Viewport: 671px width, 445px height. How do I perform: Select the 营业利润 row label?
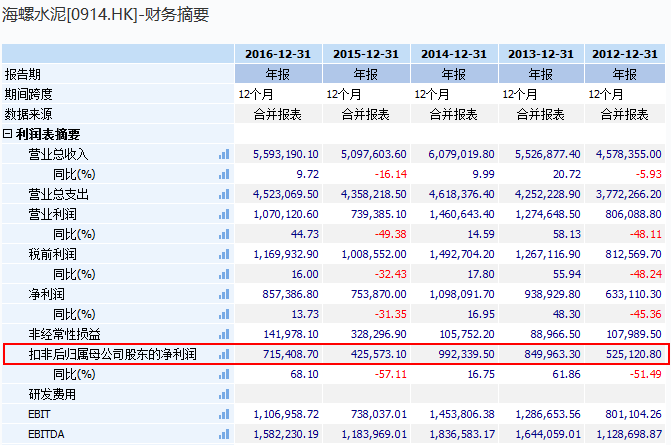53,214
